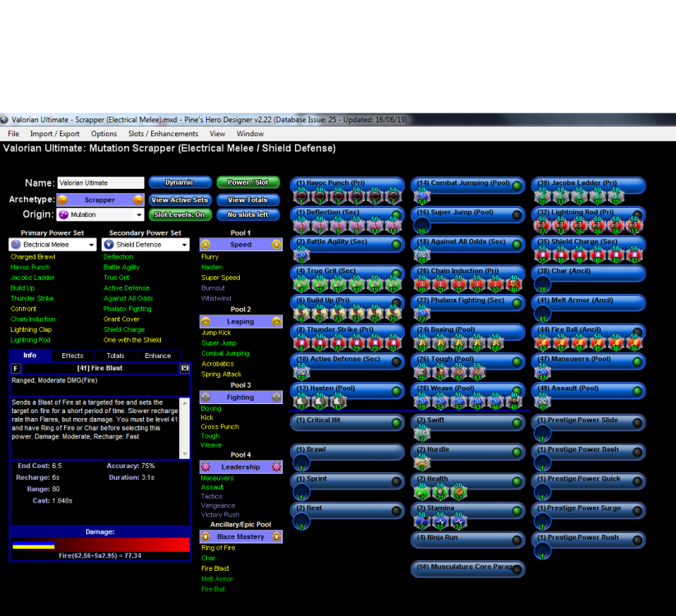Click the right arrow icon beside Scrapper archetype
This screenshot has width=676, height=616.
(138, 200)
